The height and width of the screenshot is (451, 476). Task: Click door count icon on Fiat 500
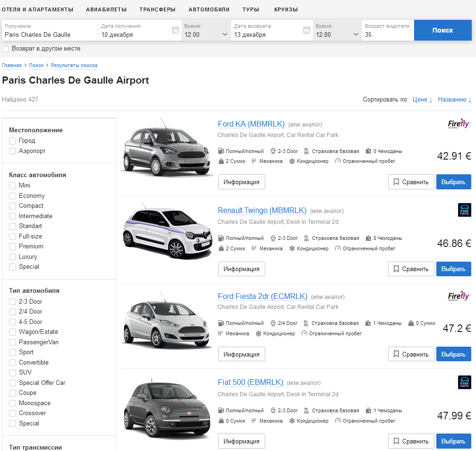273,410
